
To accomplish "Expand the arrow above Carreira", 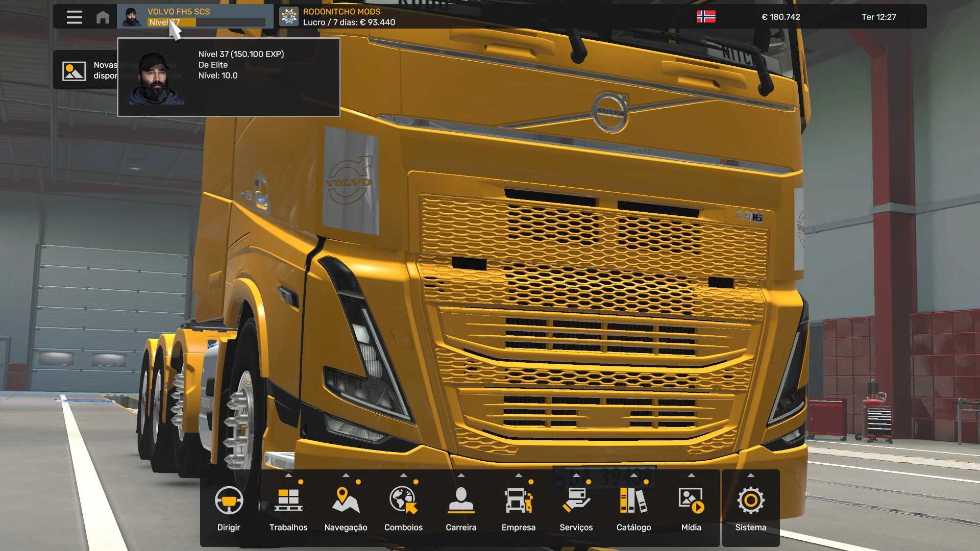I will coord(461,475).
